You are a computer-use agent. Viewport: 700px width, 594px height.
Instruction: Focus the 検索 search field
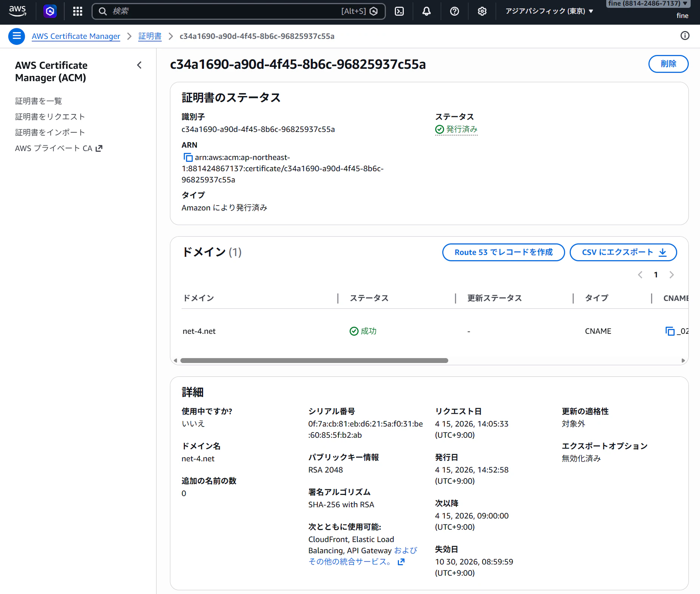(239, 11)
